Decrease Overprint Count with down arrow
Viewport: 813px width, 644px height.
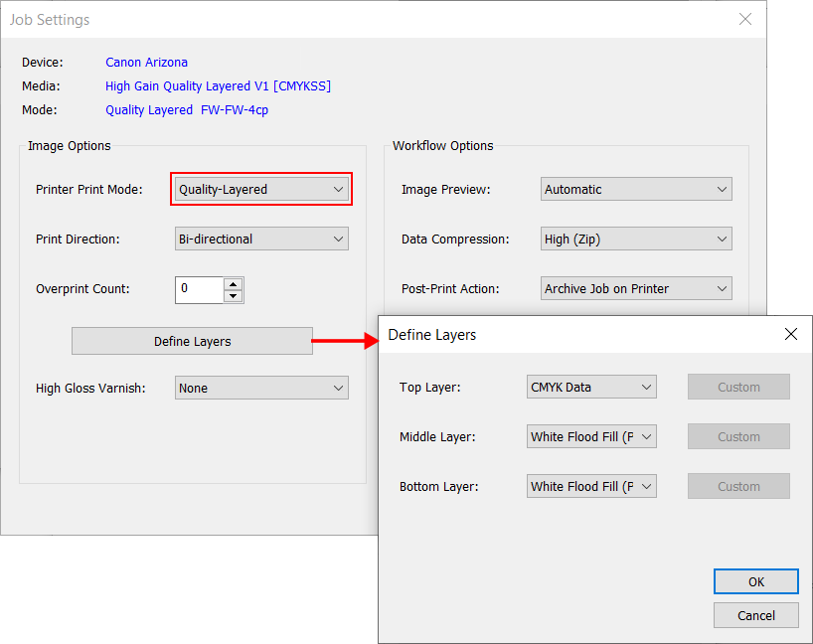tap(233, 295)
